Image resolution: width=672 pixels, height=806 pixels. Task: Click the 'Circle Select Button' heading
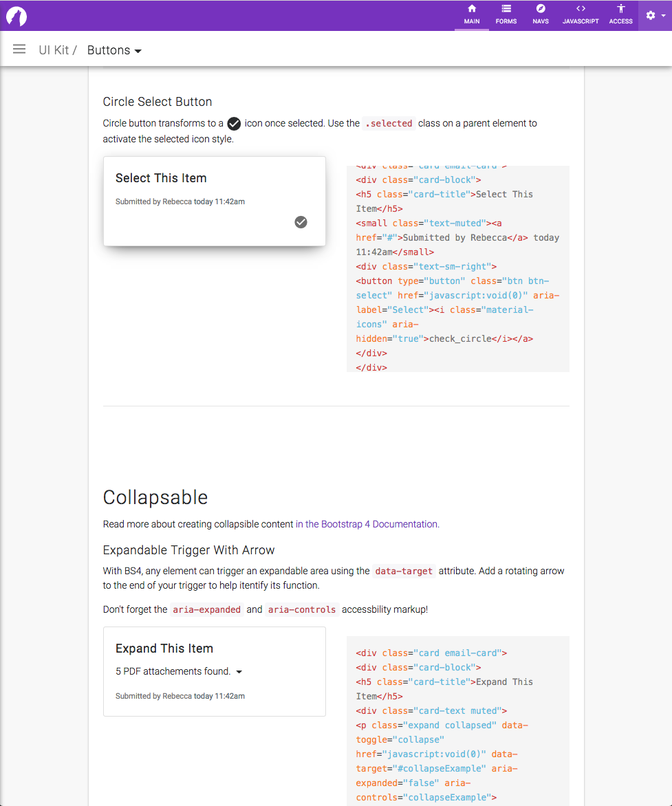click(x=158, y=102)
